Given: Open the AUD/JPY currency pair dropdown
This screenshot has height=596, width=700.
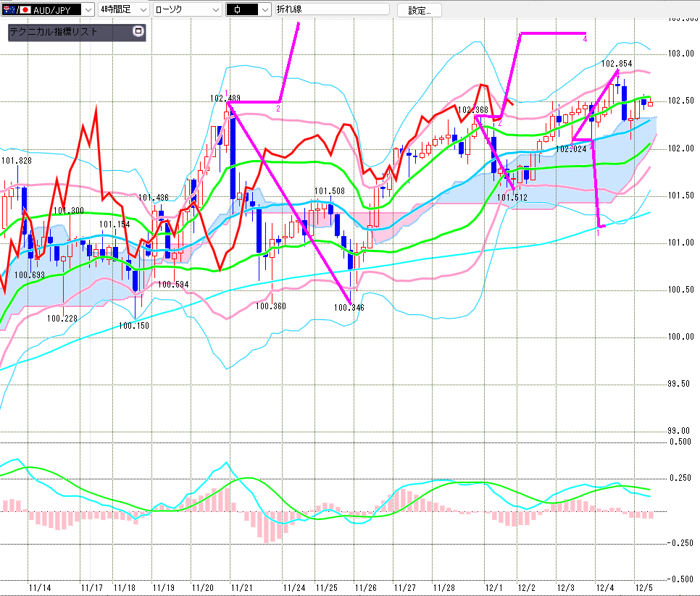Looking at the screenshot, I should point(88,10).
